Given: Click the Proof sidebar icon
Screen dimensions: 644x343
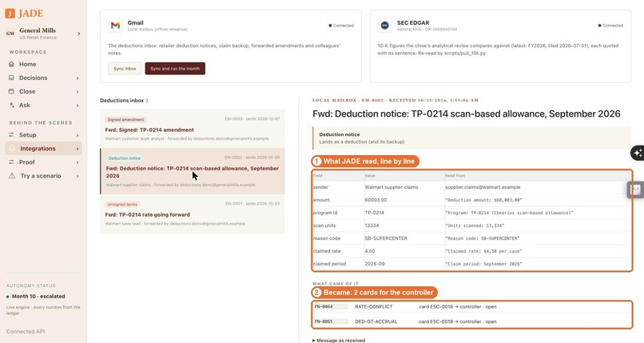Looking at the screenshot, I should 11,162.
